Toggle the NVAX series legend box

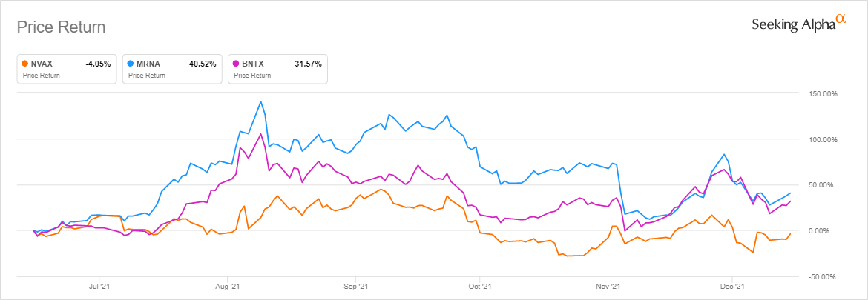[67, 70]
